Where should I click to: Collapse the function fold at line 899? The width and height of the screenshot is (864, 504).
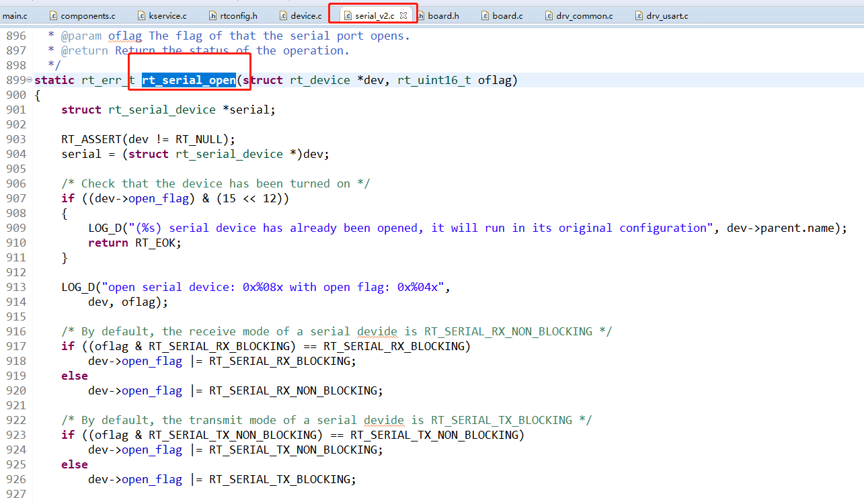click(x=29, y=81)
